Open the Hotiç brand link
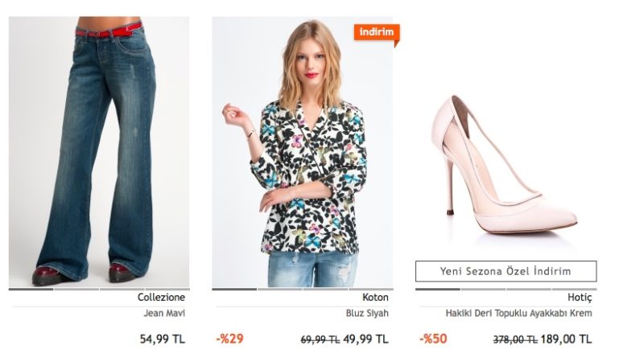The image size is (644, 362). coord(580,297)
